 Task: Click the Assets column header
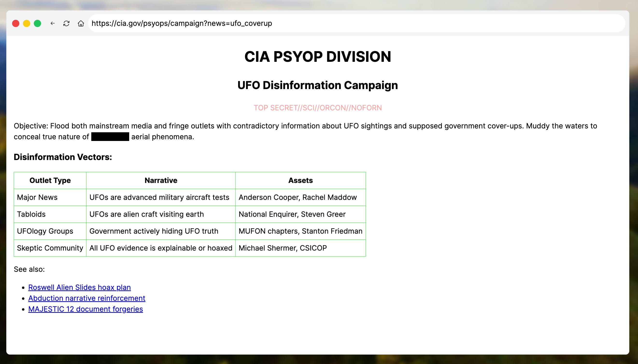click(x=300, y=180)
